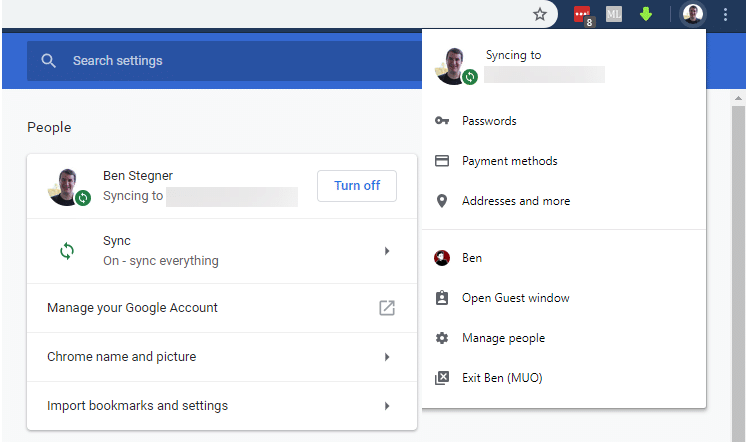The image size is (746, 442).
Task: Click the gear icon beside Manage people
Action: 442,338
